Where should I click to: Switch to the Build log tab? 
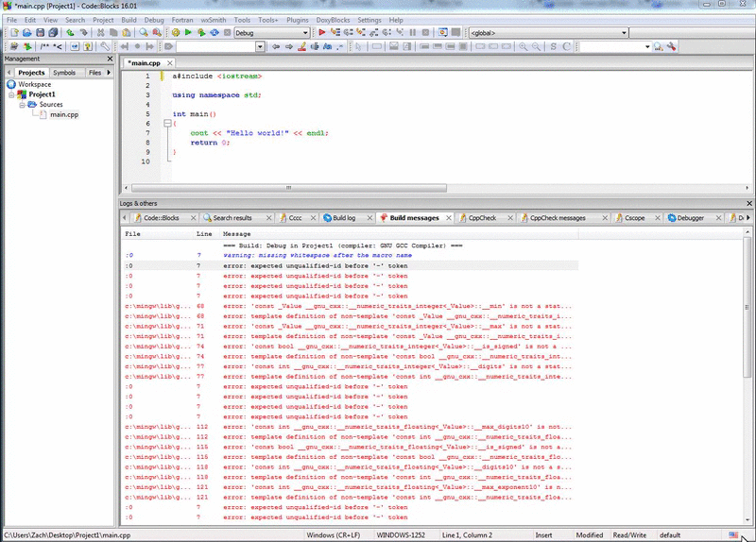(x=343, y=218)
